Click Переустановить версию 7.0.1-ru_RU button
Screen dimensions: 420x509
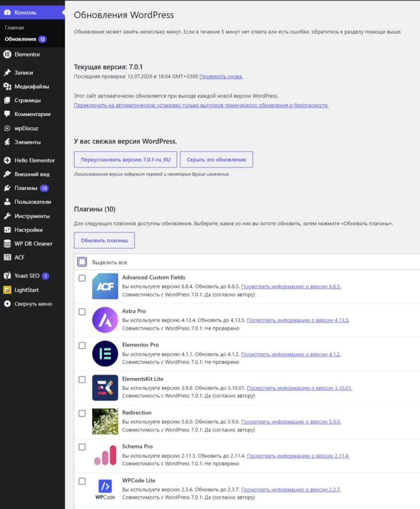[125, 160]
